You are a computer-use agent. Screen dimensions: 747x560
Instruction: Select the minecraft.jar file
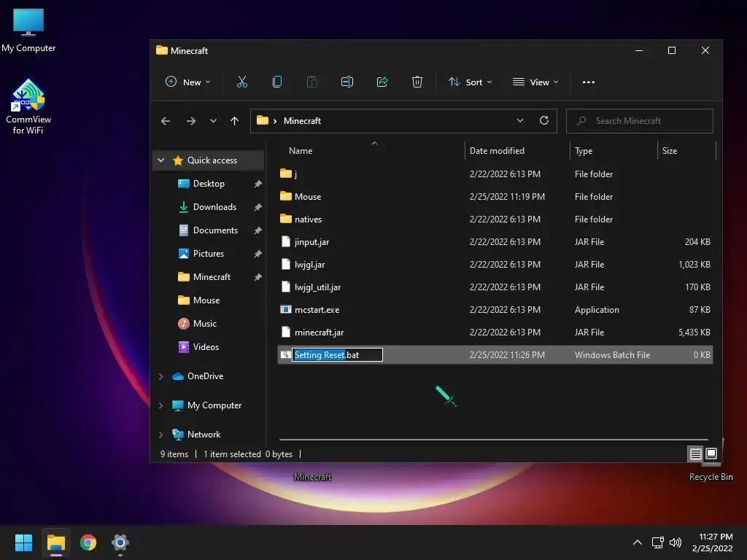click(495, 332)
